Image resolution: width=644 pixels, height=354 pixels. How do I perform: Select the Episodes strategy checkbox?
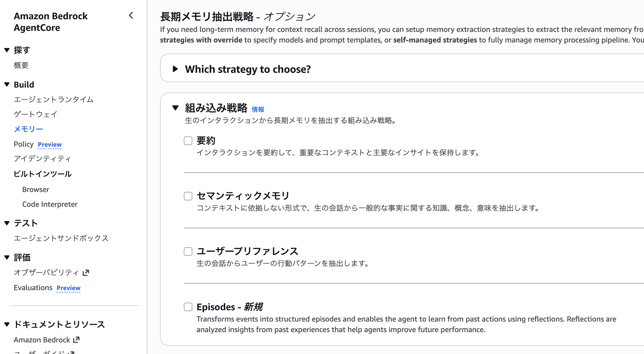pos(188,307)
